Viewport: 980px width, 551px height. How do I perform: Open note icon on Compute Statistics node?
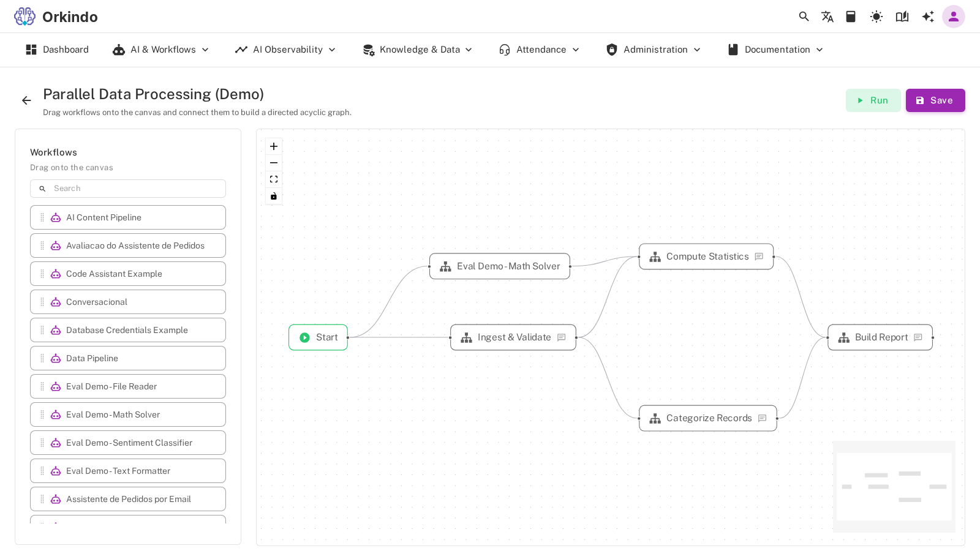click(759, 257)
